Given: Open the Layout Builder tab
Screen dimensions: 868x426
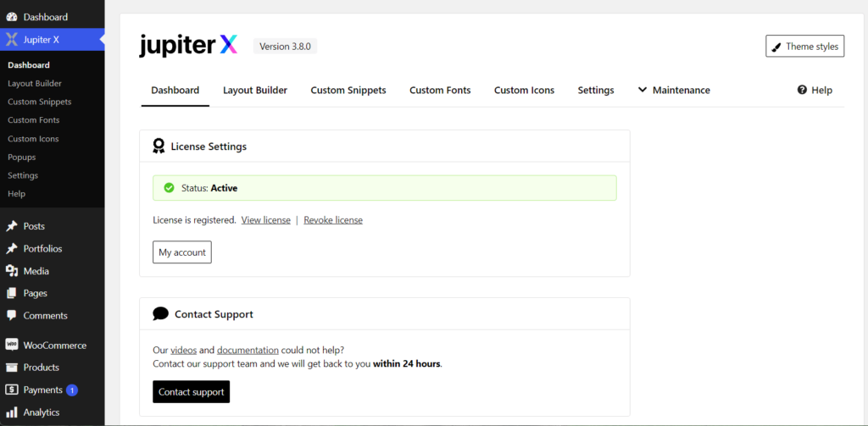Looking at the screenshot, I should point(255,90).
